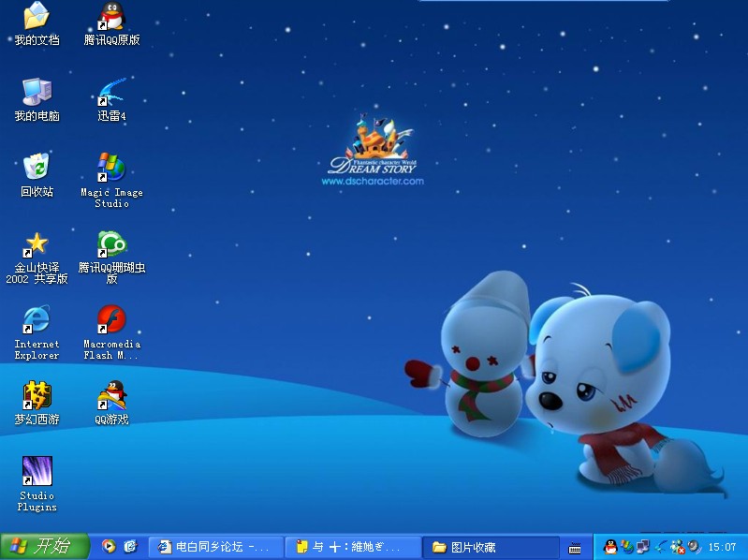Image resolution: width=748 pixels, height=560 pixels.
Task: Open Magic Image Studio shortcut
Action: click(111, 169)
